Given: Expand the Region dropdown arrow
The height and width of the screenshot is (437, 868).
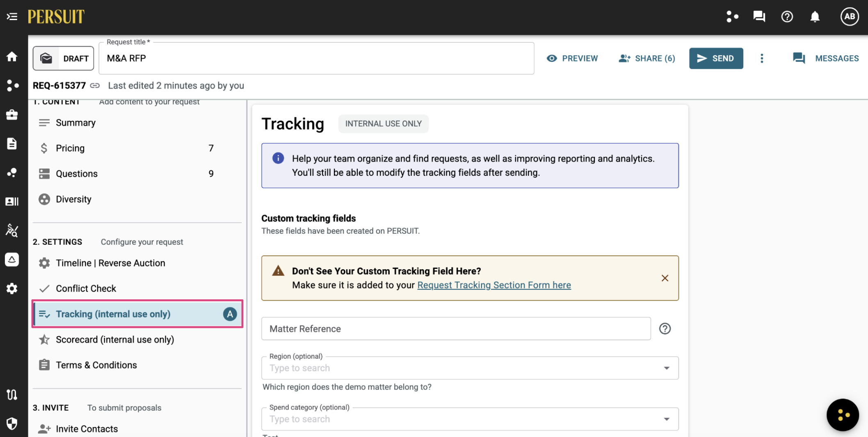Looking at the screenshot, I should (x=667, y=368).
